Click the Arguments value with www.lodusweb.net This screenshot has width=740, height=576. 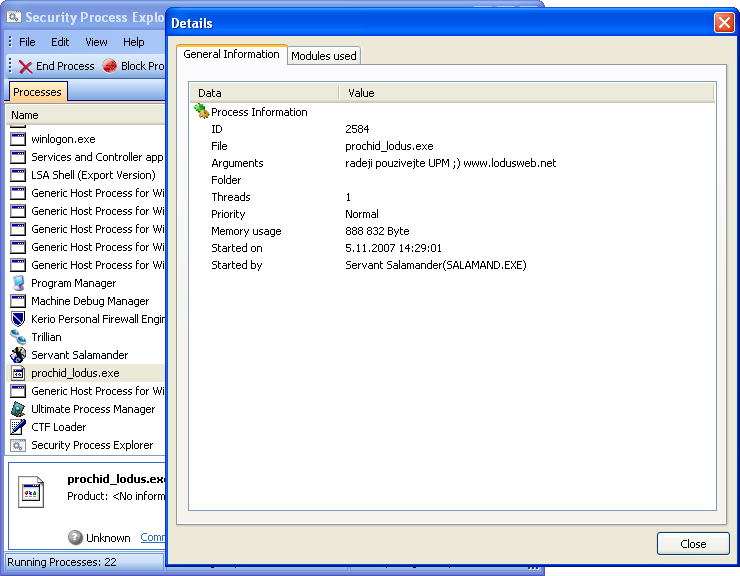[451, 163]
